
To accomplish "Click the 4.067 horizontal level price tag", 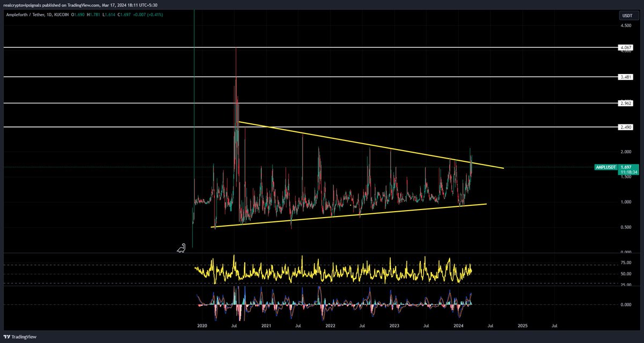I will [x=626, y=48].
